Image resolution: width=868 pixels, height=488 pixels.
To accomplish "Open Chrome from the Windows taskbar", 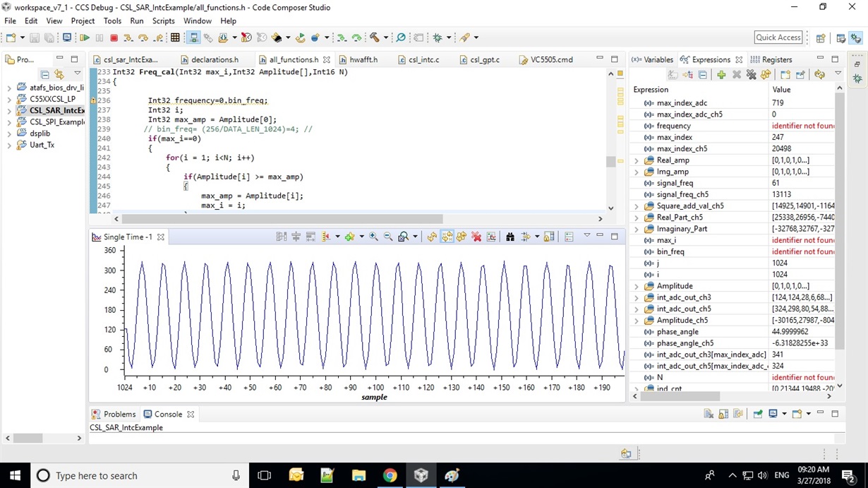I will pyautogui.click(x=390, y=476).
